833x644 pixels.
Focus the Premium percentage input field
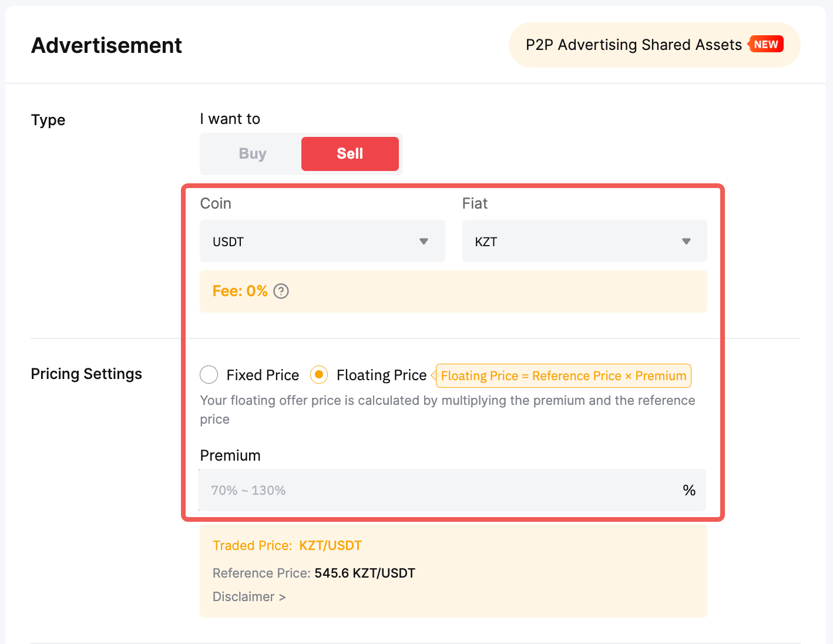pos(435,491)
